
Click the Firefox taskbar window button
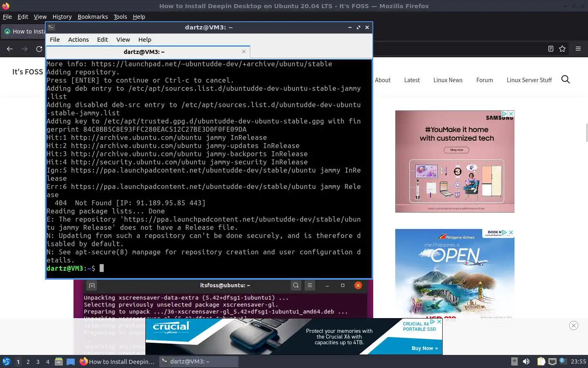pos(118,361)
